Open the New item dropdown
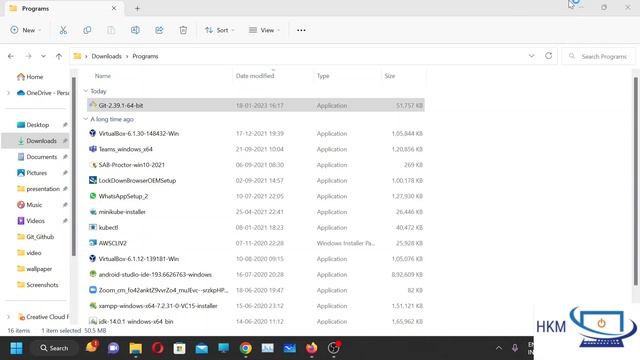 (26, 30)
